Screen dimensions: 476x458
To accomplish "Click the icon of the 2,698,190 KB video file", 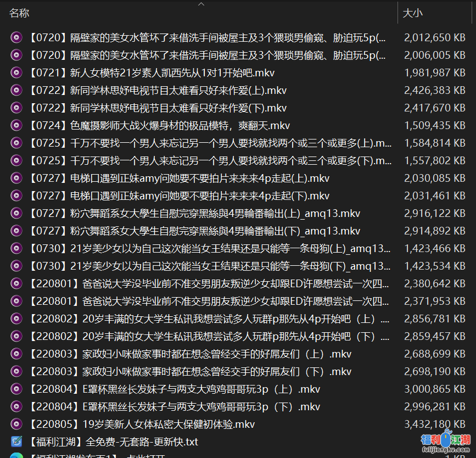I will point(16,372).
